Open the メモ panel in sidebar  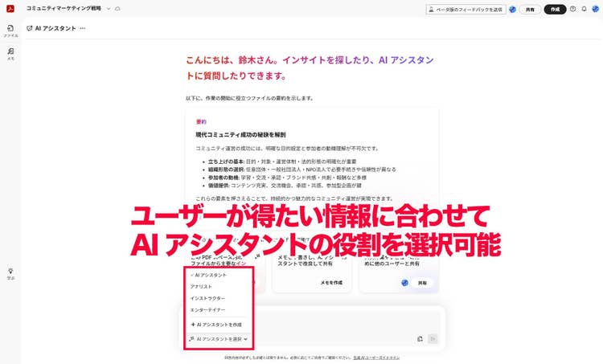(10, 53)
